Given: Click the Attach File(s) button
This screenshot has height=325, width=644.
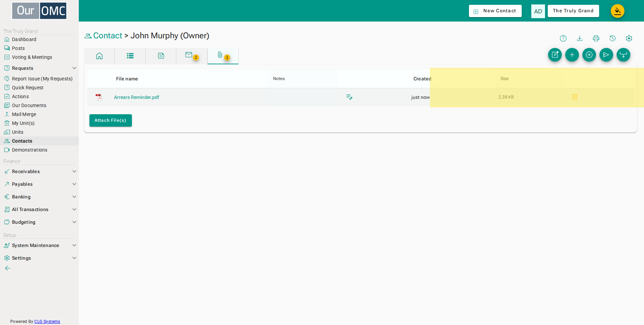Looking at the screenshot, I should 111,120.
